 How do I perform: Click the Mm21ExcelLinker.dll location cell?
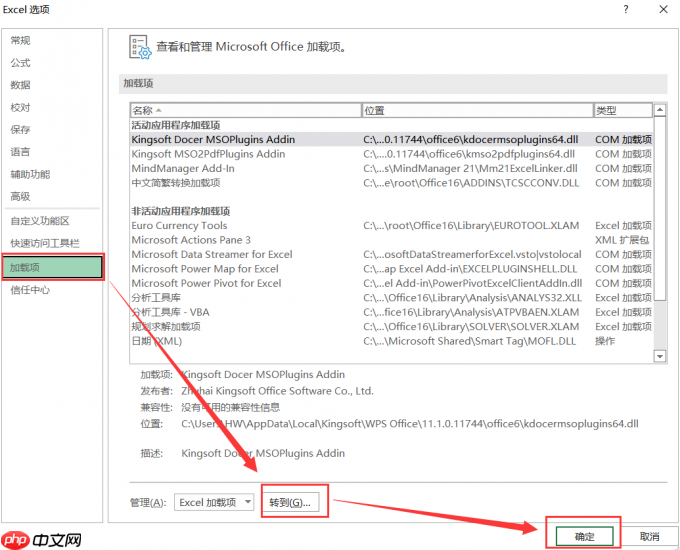[x=471, y=168]
